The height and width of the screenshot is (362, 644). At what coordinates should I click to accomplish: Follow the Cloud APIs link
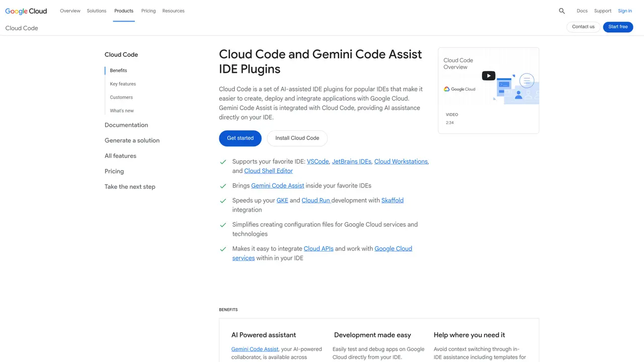click(318, 248)
